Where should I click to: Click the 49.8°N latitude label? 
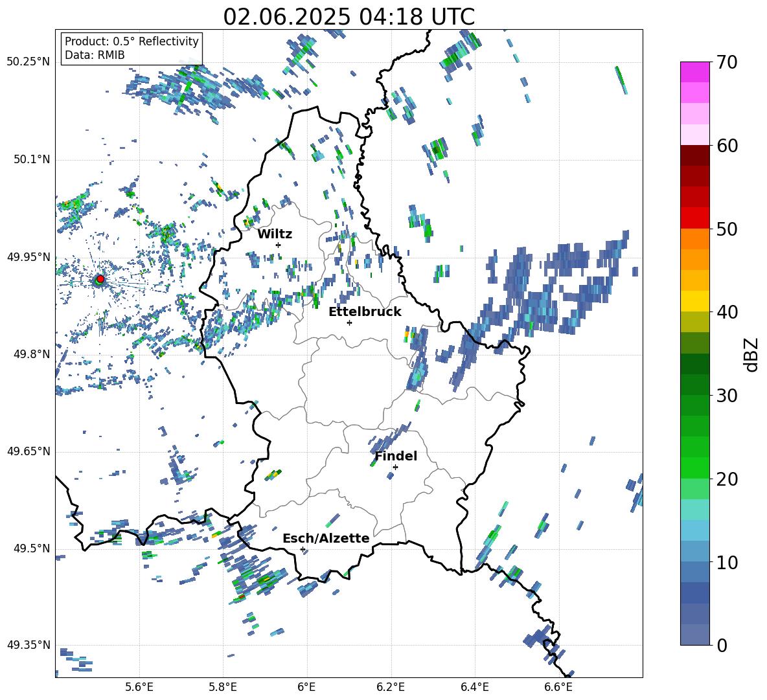click(31, 354)
